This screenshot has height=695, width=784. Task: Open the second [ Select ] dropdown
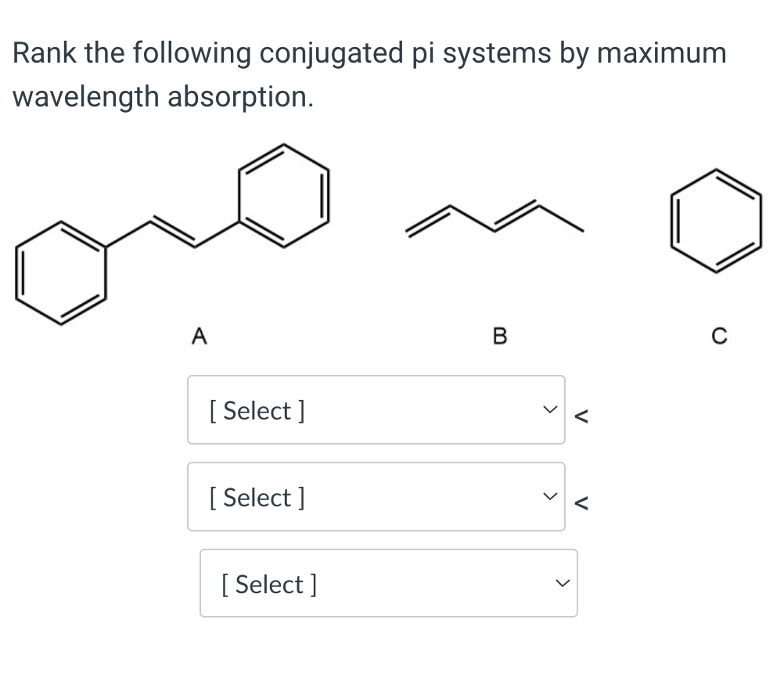376,497
